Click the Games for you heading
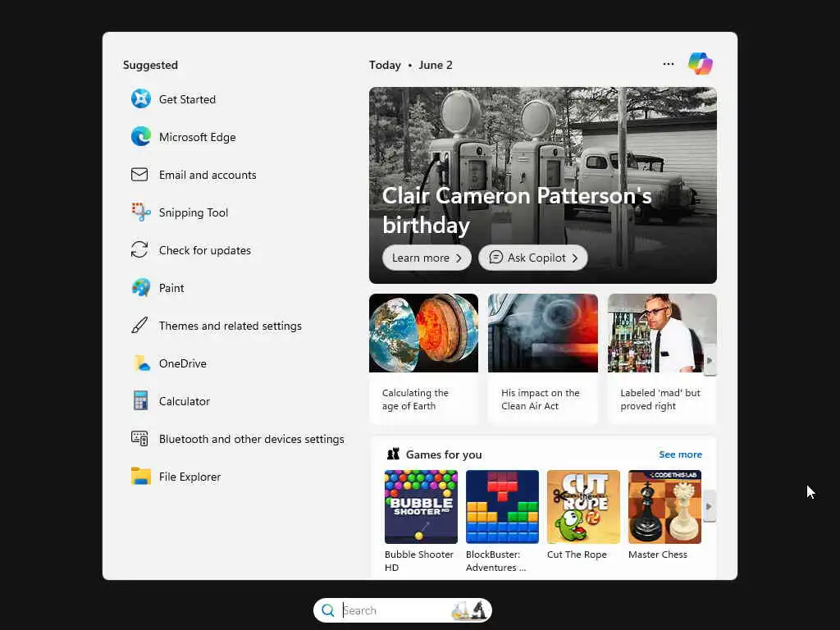 click(444, 454)
